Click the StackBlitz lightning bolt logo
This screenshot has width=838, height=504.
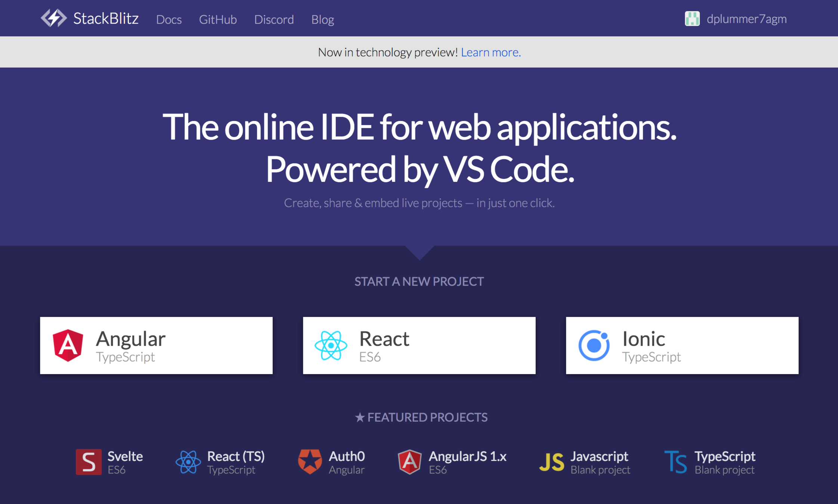[53, 18]
